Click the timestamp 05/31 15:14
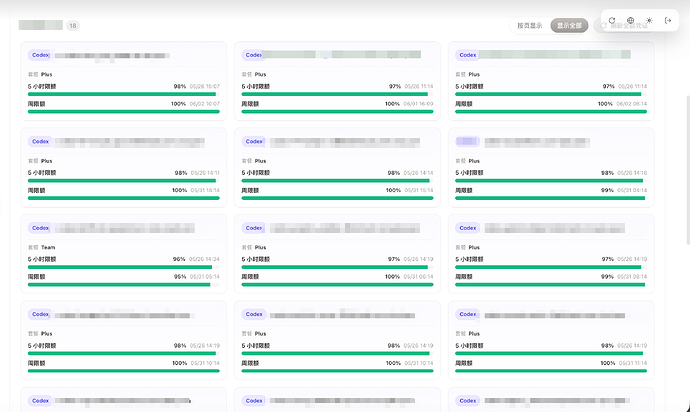The image size is (690, 412). pos(419,190)
